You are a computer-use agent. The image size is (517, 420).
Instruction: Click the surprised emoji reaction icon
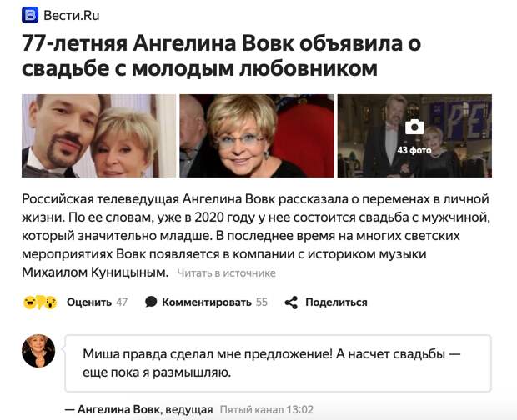(51, 302)
